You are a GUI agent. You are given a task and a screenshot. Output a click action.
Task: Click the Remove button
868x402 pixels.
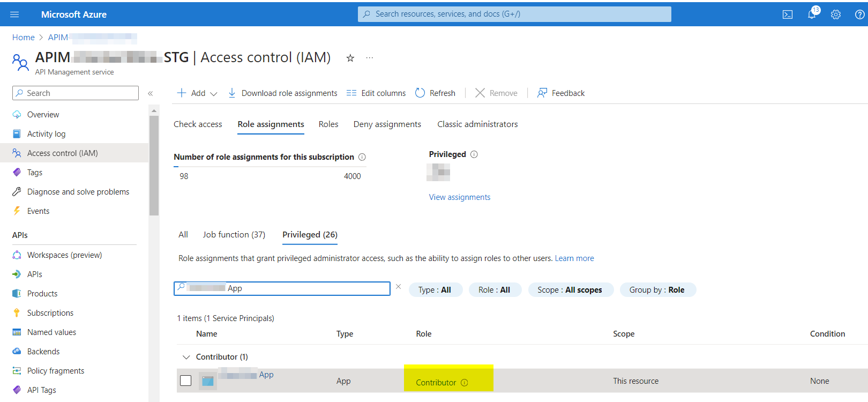(x=496, y=93)
